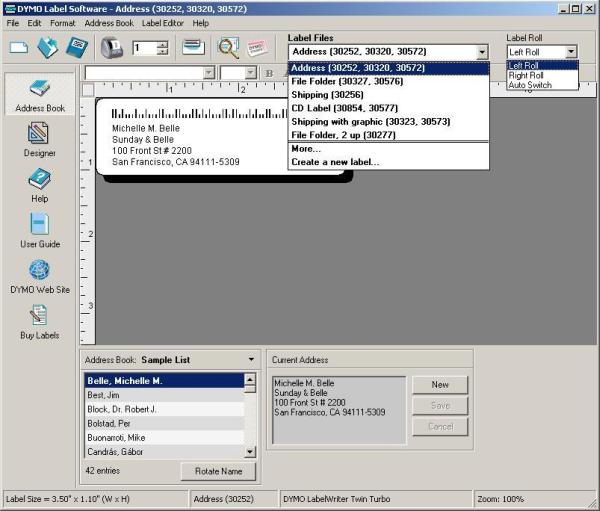Image resolution: width=600 pixels, height=511 pixels.
Task: Select Left Roll option in list
Action: (x=542, y=65)
